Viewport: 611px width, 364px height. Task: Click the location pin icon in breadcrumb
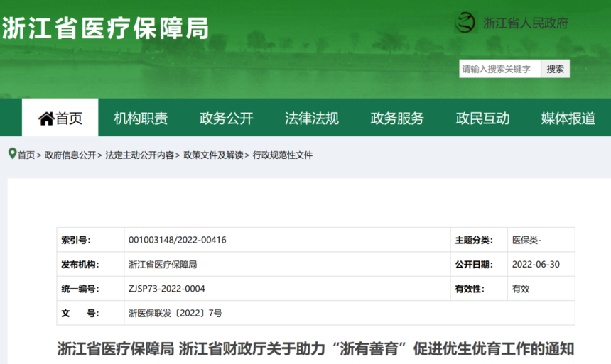coord(12,154)
